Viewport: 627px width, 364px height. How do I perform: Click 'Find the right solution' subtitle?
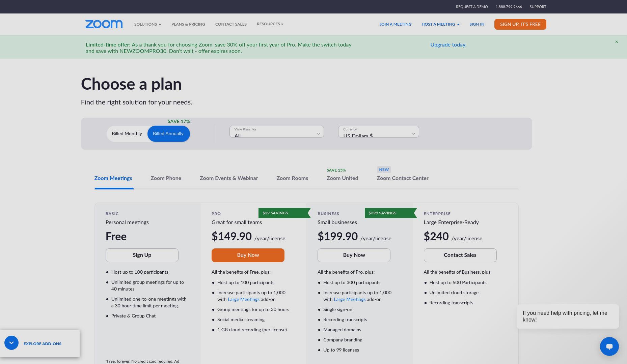pyautogui.click(x=137, y=102)
